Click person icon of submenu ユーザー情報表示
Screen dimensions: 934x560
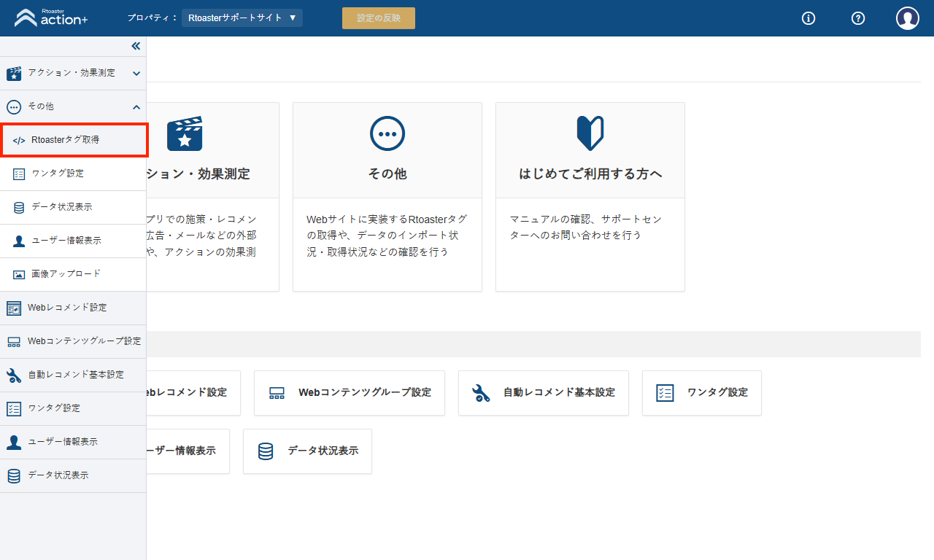(x=19, y=241)
